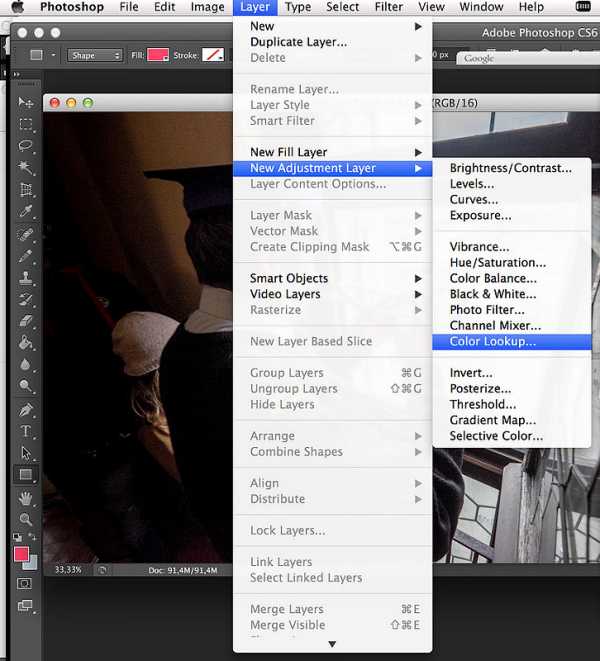Open the Shape tool mode dropdown
Screen dimensions: 600x661
pyautogui.click(x=95, y=55)
